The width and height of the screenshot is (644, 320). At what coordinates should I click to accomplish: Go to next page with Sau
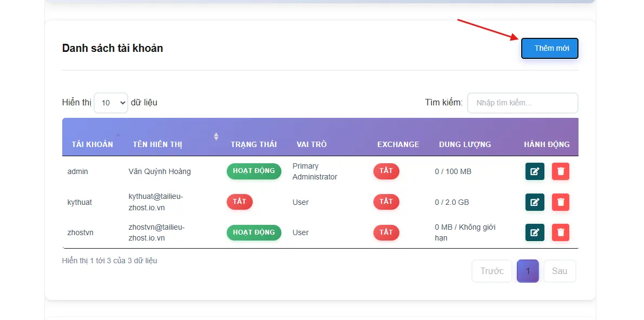click(560, 271)
